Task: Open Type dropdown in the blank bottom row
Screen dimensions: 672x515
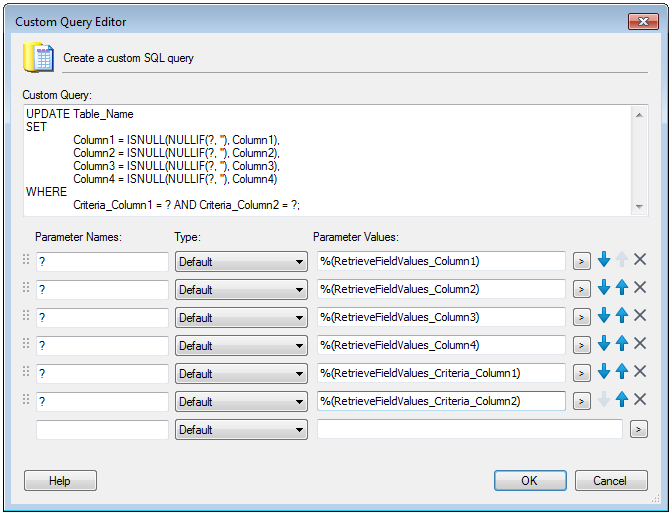Action: (x=241, y=430)
